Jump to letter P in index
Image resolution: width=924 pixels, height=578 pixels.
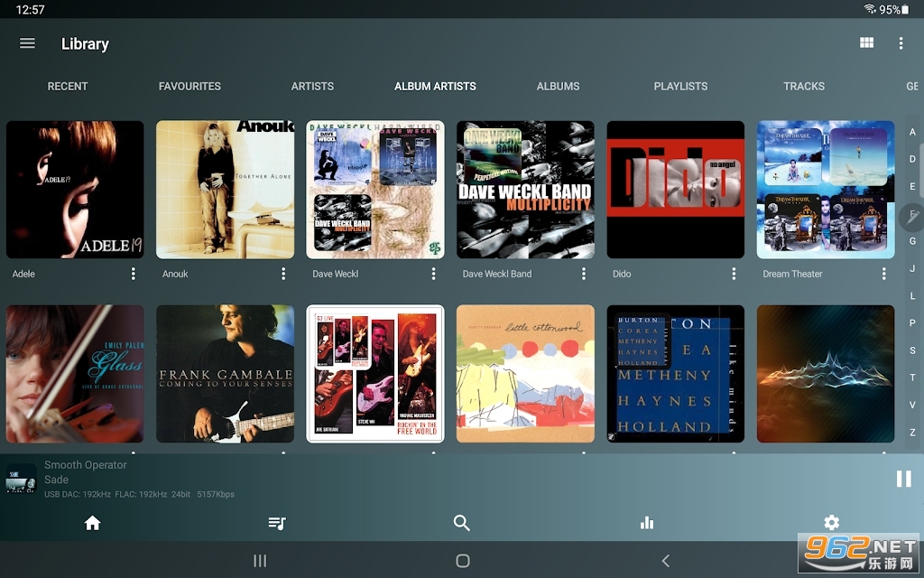(912, 322)
